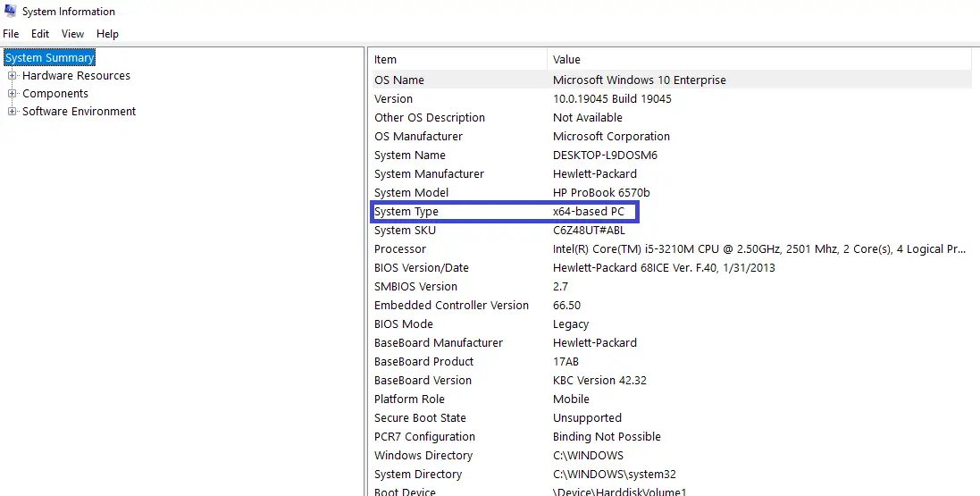The height and width of the screenshot is (496, 980).
Task: Select the OS Name row label
Action: [x=398, y=80]
